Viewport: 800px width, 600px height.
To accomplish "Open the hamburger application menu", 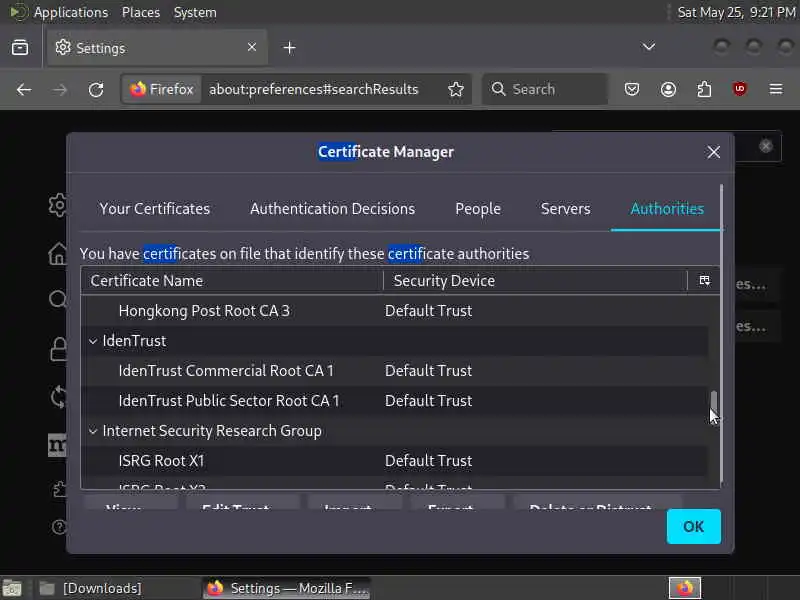I will pos(776,89).
